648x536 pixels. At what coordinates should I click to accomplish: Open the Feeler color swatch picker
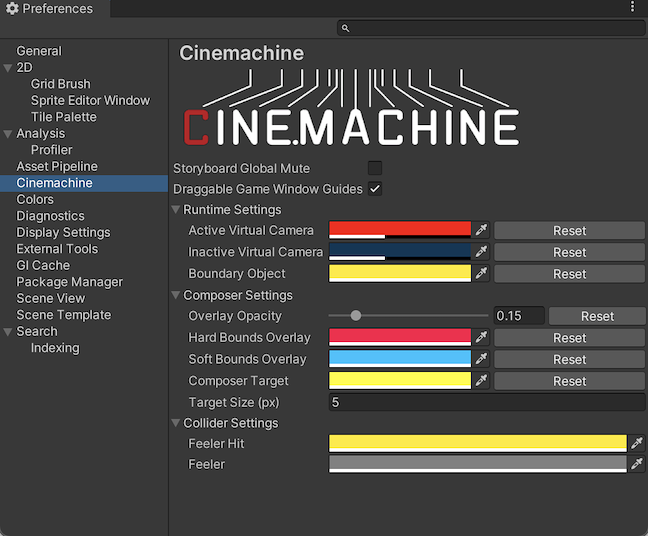tap(477, 464)
